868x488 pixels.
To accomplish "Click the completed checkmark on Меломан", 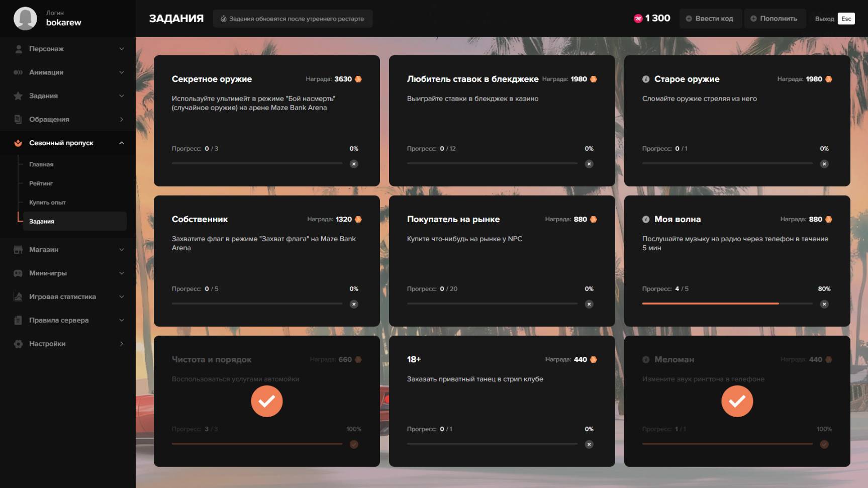I will click(737, 401).
